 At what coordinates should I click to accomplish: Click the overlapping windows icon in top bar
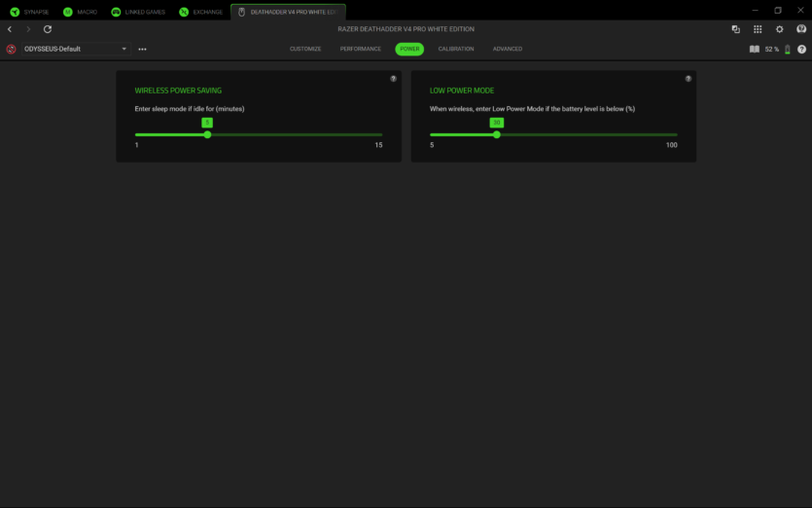pyautogui.click(x=735, y=29)
